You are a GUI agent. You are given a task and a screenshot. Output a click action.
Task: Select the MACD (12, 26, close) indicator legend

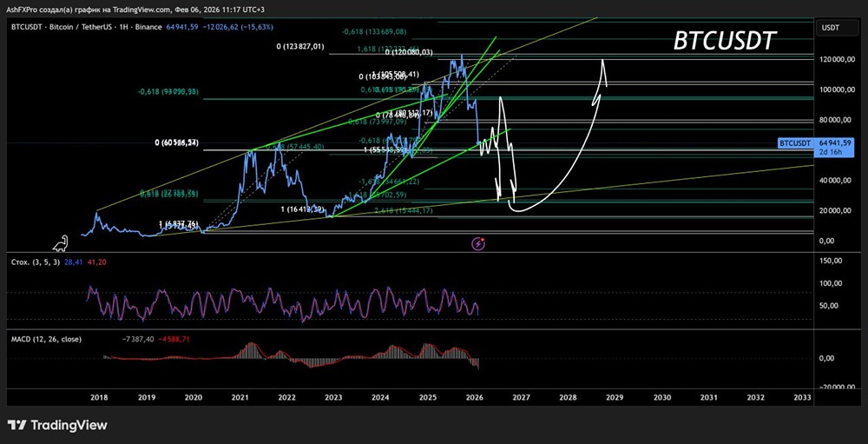(x=47, y=339)
